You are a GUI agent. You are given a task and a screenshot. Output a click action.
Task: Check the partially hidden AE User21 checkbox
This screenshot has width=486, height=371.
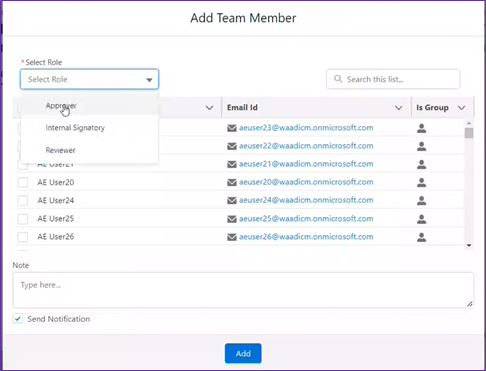[23, 166]
